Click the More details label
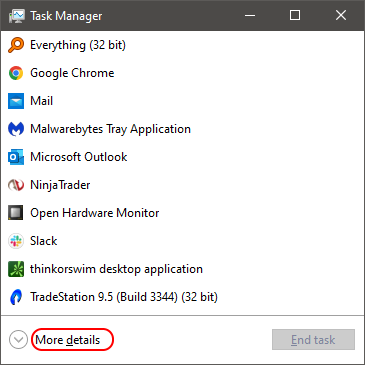This screenshot has height=365, width=365. (68, 340)
